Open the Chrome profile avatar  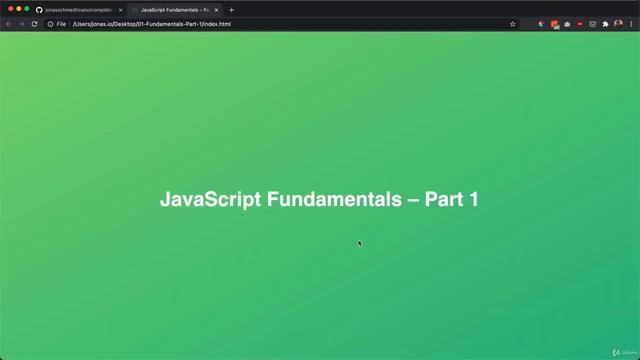click(x=618, y=24)
